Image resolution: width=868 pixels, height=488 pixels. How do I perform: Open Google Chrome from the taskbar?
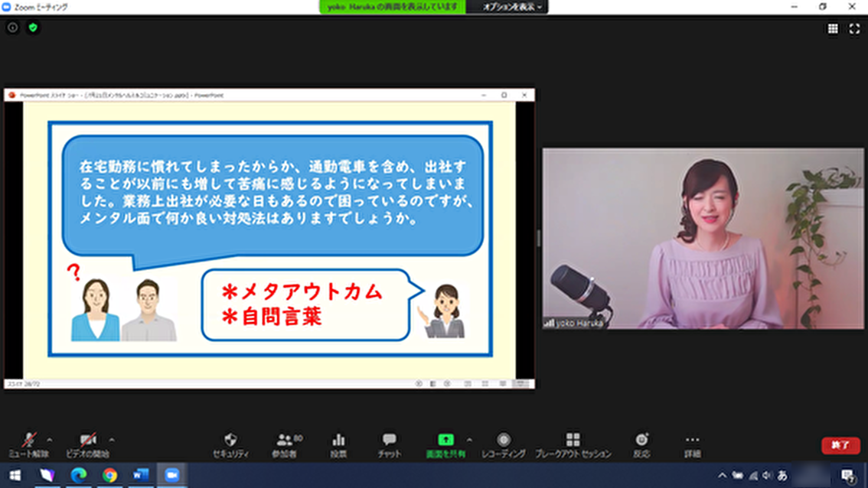(x=109, y=475)
